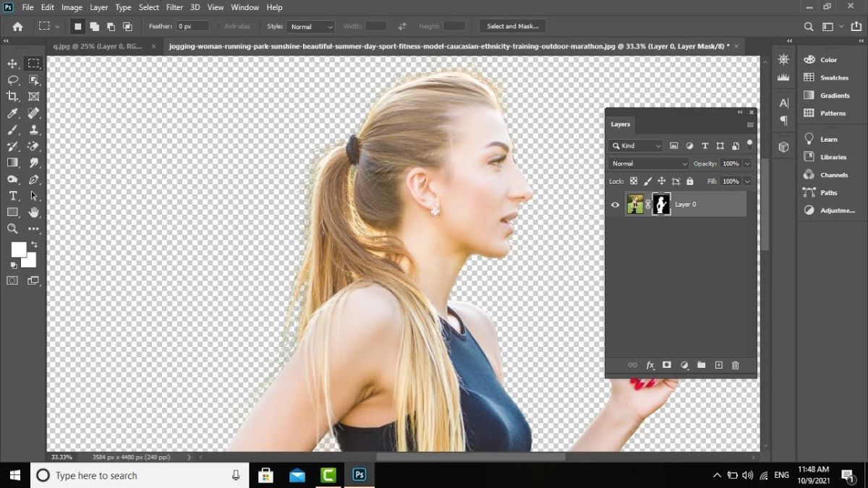Image resolution: width=868 pixels, height=488 pixels.
Task: Toggle Lock all padlock icon
Action: click(x=689, y=181)
